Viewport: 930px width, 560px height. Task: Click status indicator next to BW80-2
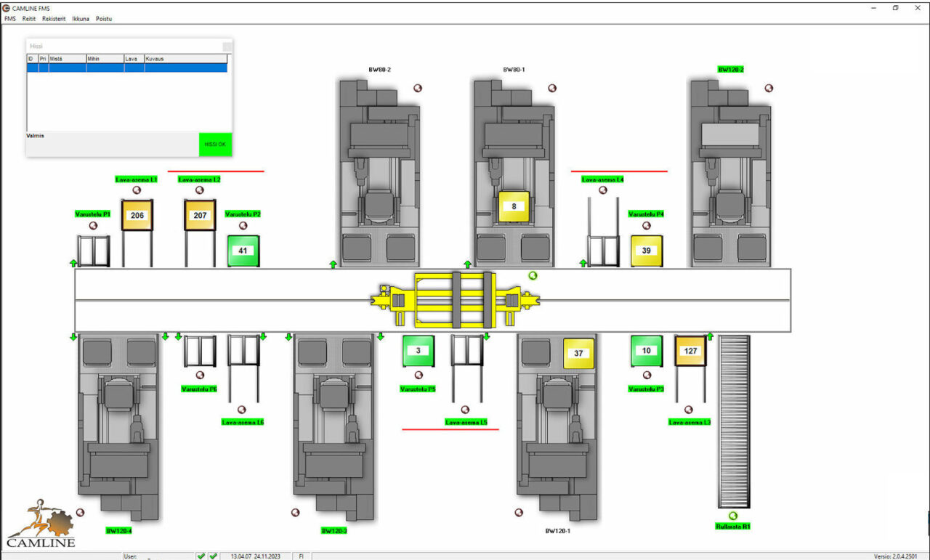(418, 88)
